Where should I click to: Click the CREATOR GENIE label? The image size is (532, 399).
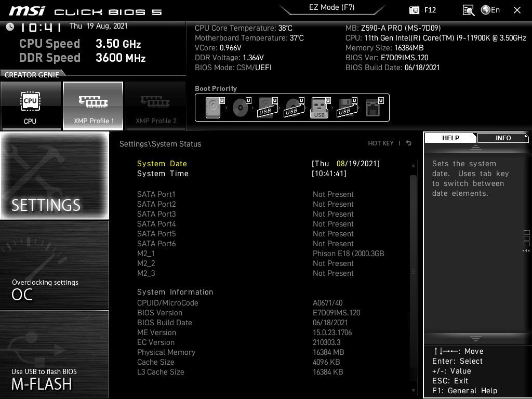32,75
